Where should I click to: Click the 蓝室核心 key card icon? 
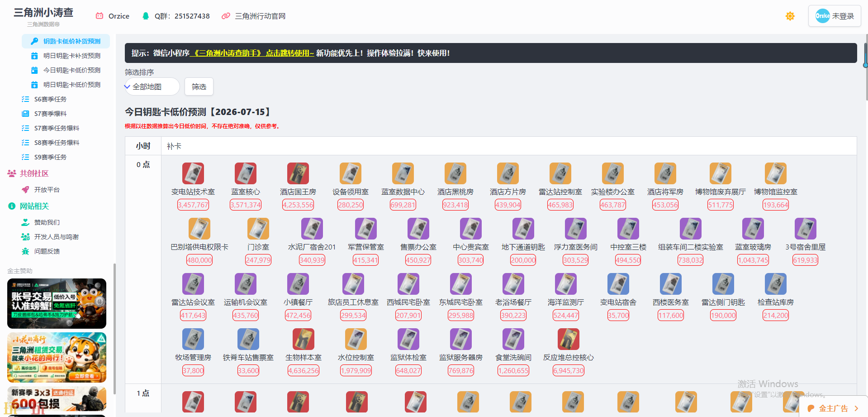coord(246,173)
